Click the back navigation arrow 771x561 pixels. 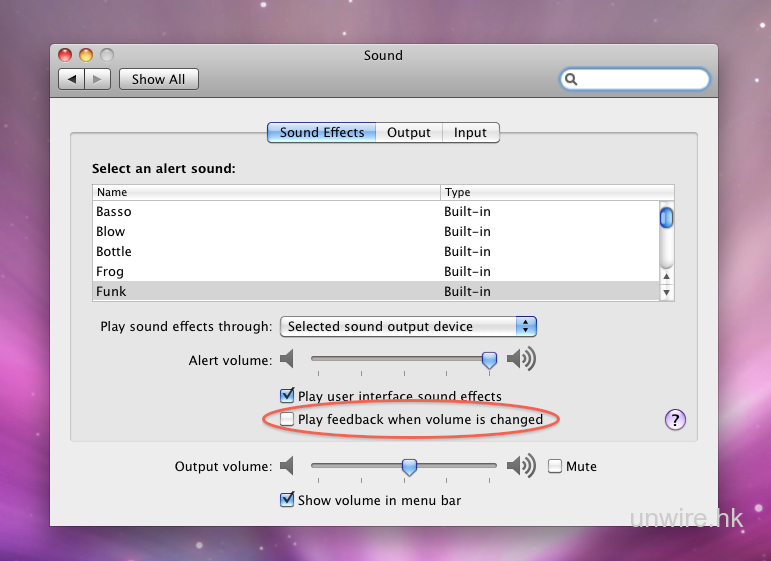(72, 79)
